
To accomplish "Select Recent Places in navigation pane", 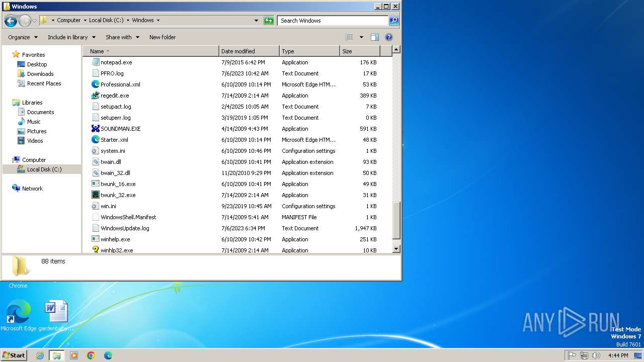I will tap(44, 83).
